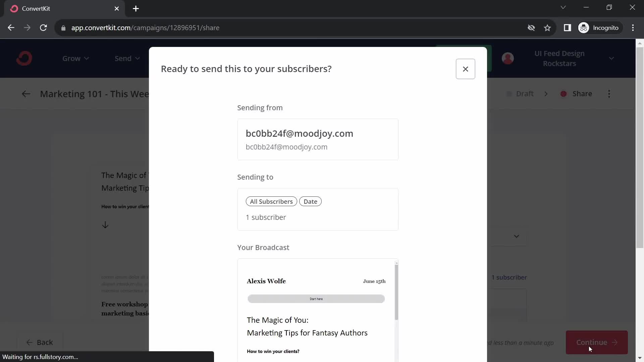Select the All Subscribers filter tag
Viewport: 644px width, 362px height.
[271, 201]
